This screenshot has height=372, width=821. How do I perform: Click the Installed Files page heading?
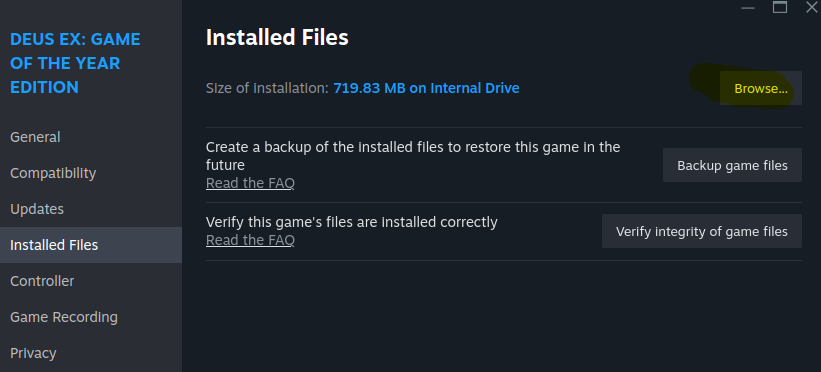coord(277,38)
